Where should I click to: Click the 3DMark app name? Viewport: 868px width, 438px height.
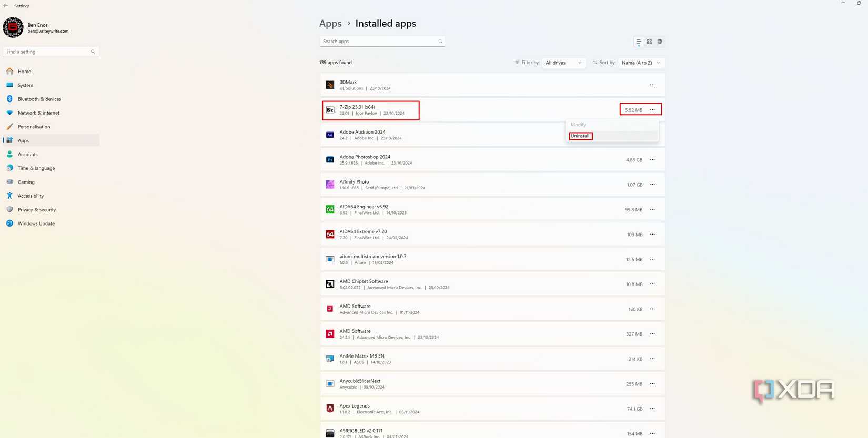pyautogui.click(x=348, y=82)
